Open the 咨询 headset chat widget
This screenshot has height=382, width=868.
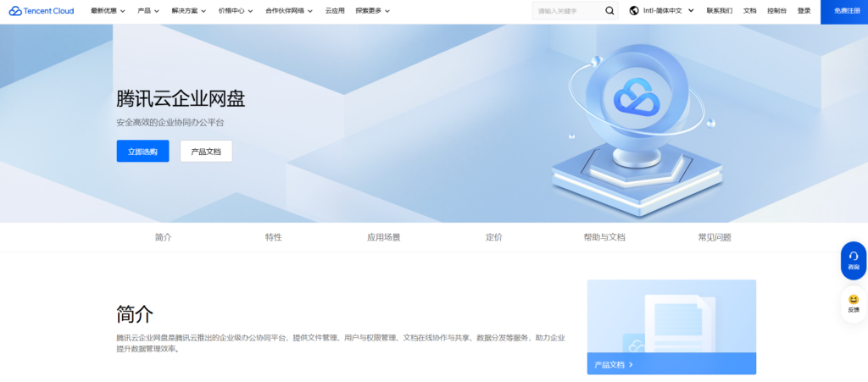(x=853, y=260)
